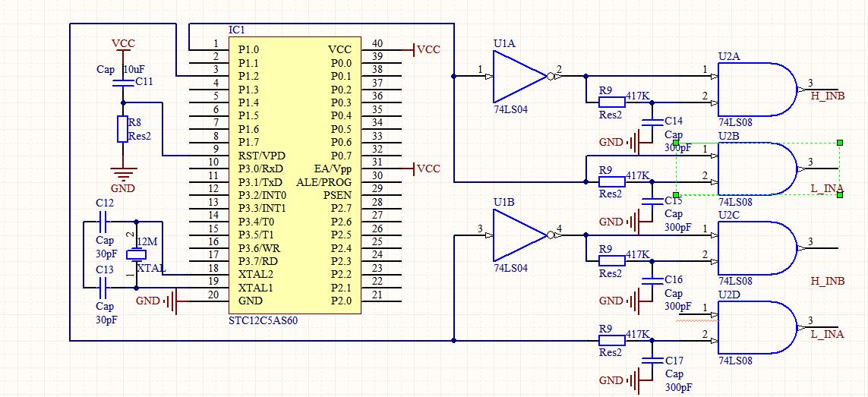Select the U2D AND gate symbol
868x397 pixels.
(757, 328)
